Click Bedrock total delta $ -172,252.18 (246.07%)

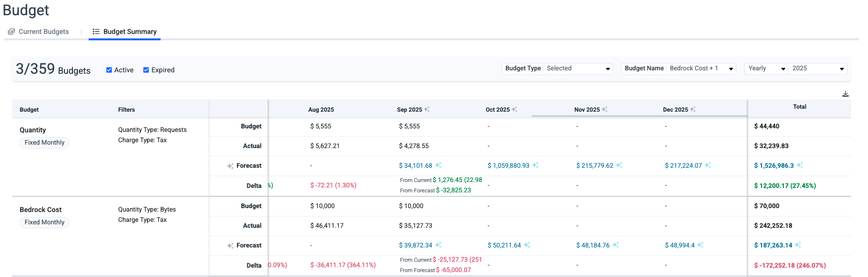[790, 266]
